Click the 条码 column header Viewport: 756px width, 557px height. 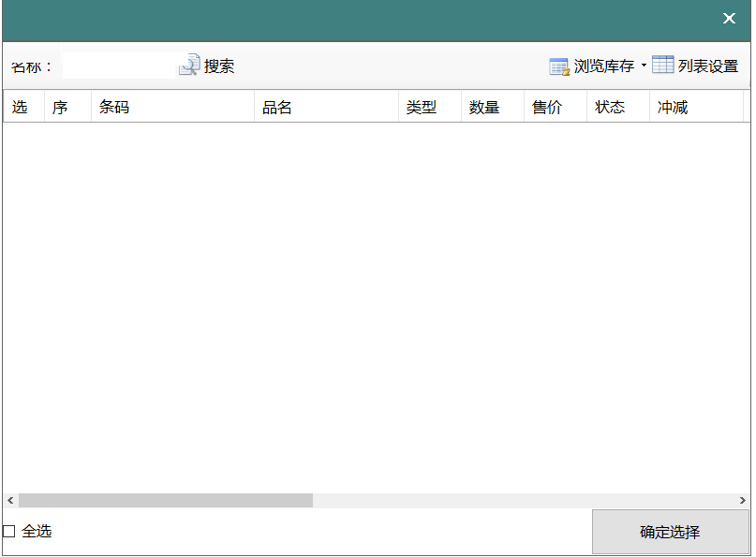click(112, 107)
